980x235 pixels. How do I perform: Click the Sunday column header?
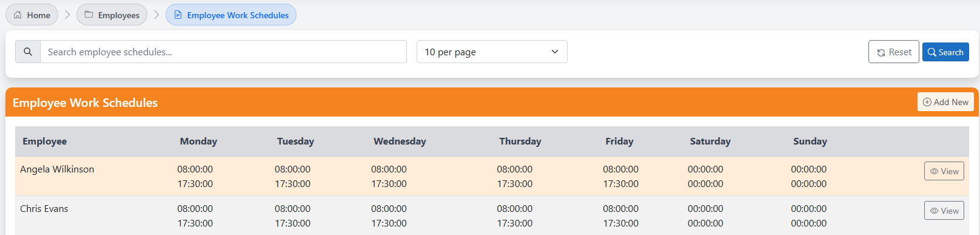tap(810, 141)
